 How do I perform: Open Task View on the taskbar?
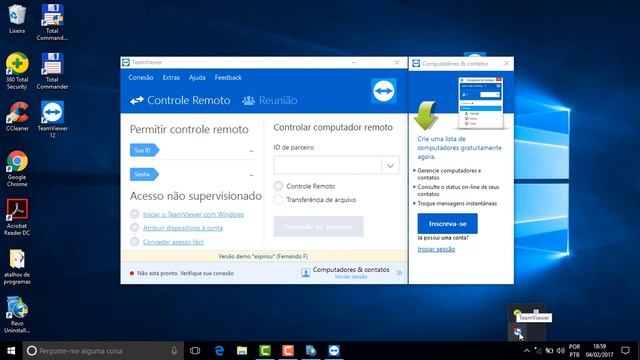195,351
